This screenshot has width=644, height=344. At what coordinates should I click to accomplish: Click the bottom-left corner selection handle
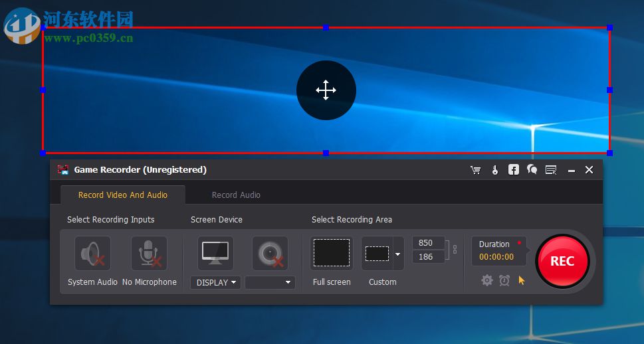[x=43, y=153]
